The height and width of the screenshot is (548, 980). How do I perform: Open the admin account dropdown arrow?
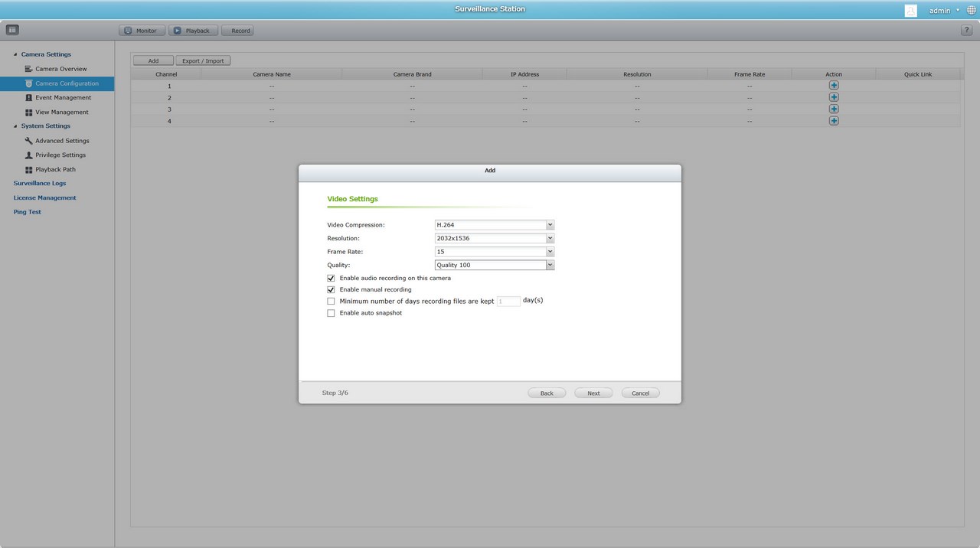pos(958,10)
